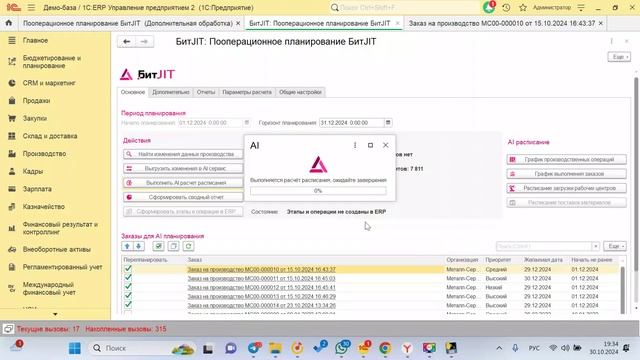Screen dimensions: 640x360
Task: Open Зарплата section in sidebar
Action: click(x=37, y=189)
